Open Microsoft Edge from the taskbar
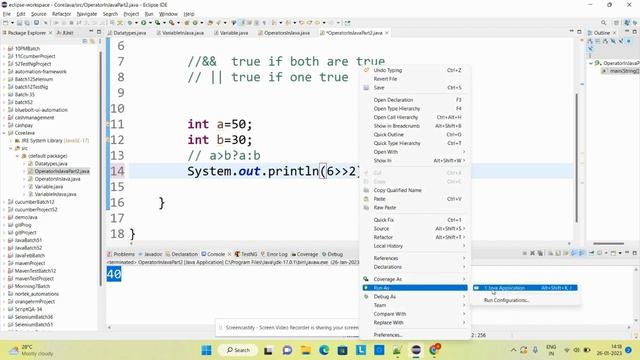The height and width of the screenshot is (360, 640). pyautogui.click(x=324, y=350)
